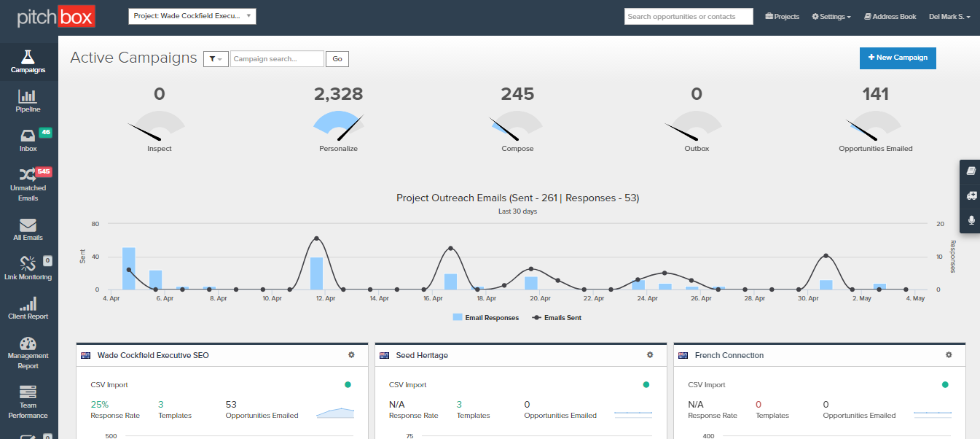Expand the campaign filter funnel dropdown

click(216, 59)
